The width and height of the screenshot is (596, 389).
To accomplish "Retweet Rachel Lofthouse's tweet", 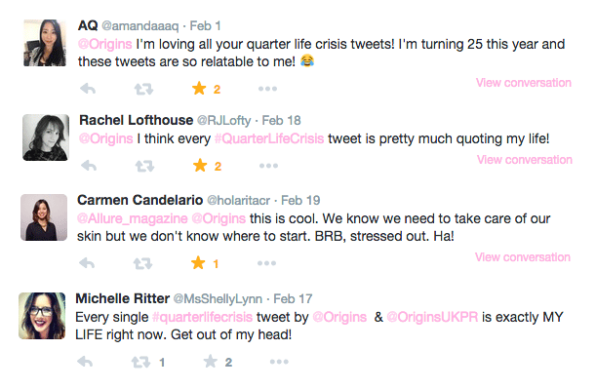I will click(145, 166).
